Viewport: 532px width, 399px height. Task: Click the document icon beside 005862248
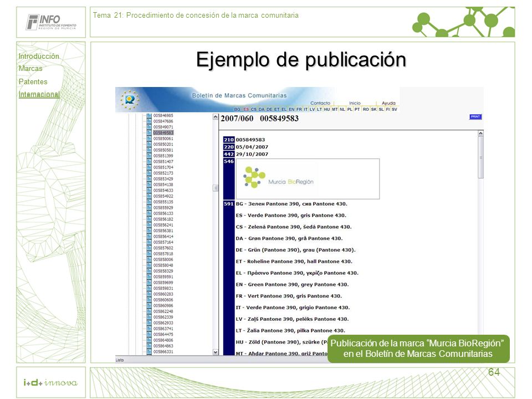click(x=149, y=311)
